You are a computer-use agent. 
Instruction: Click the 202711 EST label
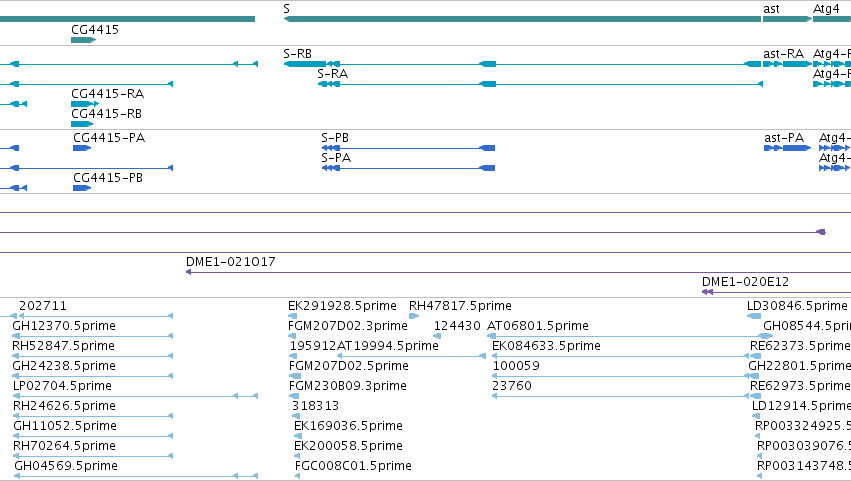[43, 306]
